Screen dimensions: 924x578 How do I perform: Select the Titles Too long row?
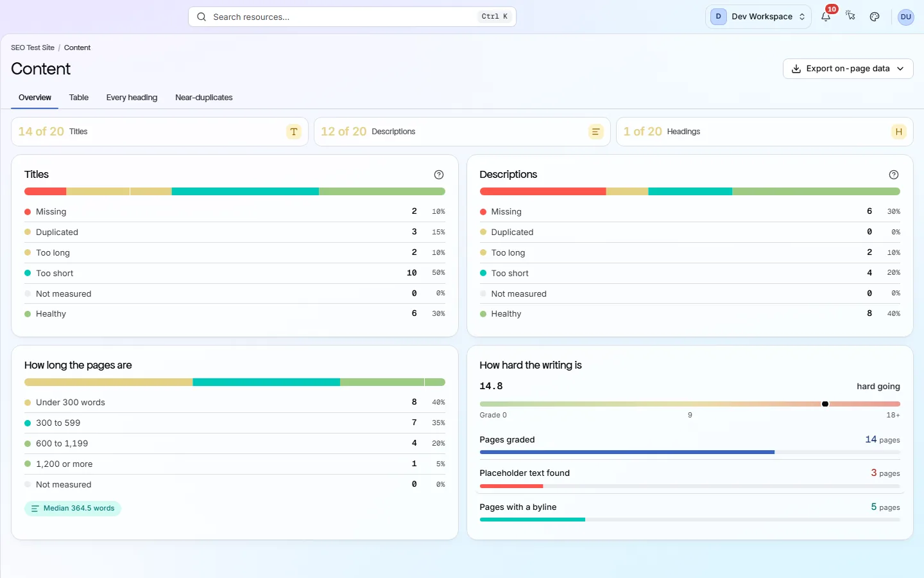point(235,252)
